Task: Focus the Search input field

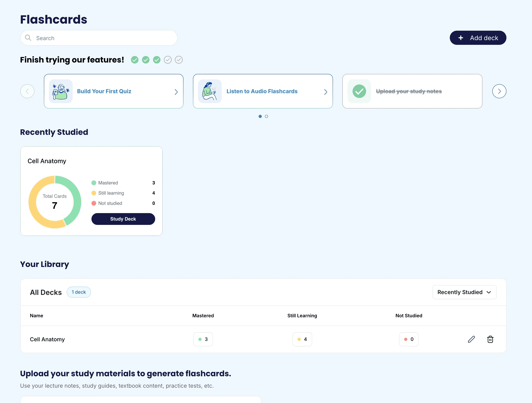Action: [x=103, y=38]
